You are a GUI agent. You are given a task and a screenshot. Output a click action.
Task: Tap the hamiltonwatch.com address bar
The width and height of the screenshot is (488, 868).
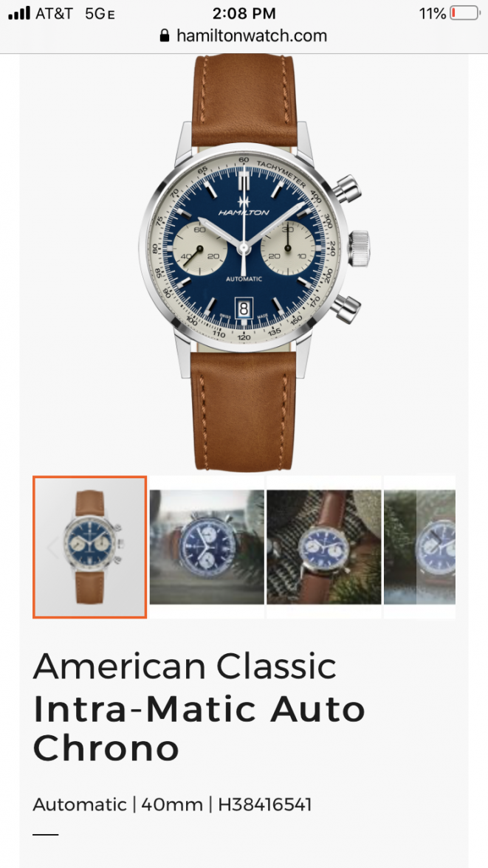coord(244,36)
